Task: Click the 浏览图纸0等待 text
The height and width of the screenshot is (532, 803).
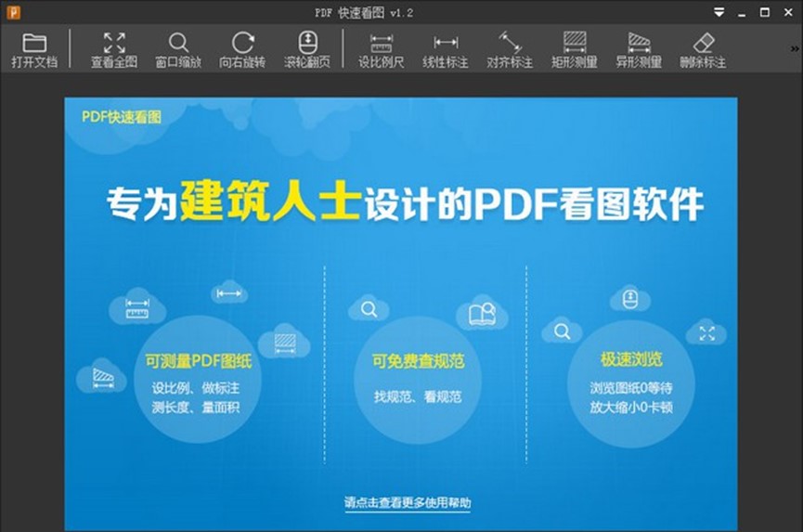Action: [631, 387]
